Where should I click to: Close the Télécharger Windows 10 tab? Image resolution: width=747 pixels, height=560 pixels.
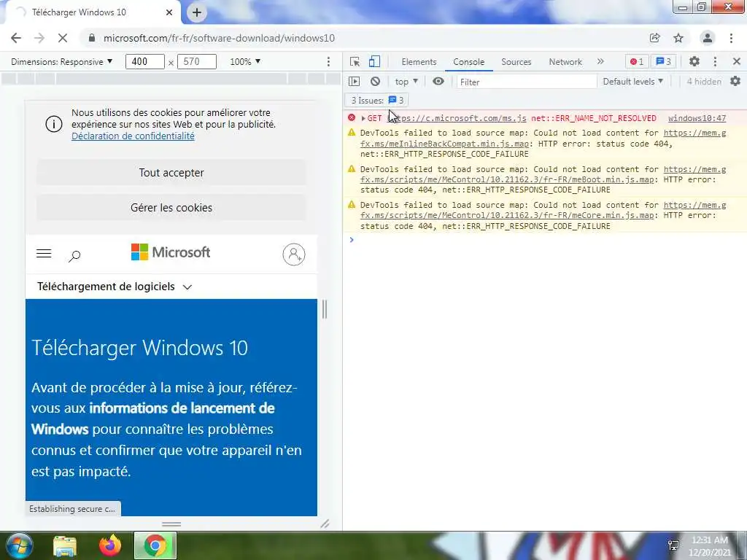169,12
